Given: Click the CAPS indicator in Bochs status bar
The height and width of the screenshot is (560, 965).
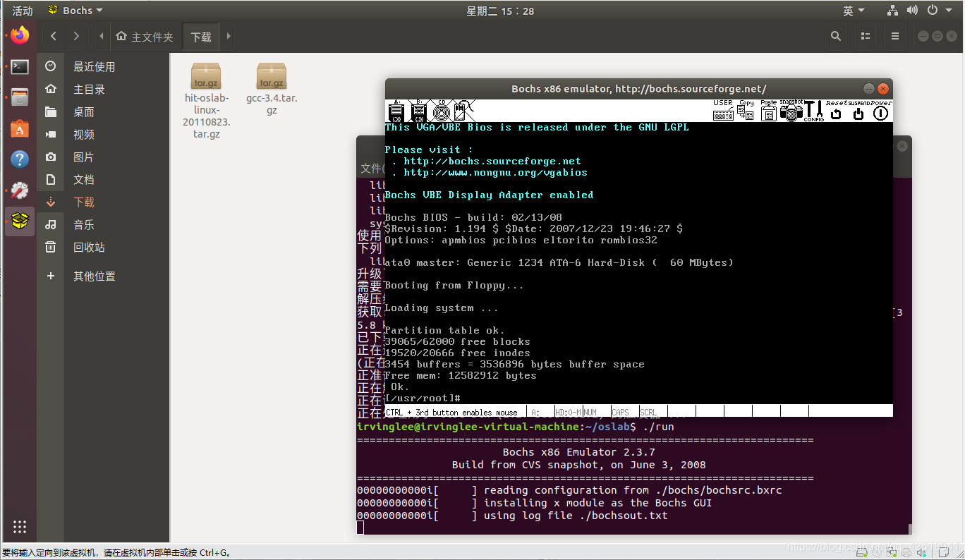Looking at the screenshot, I should tap(625, 412).
